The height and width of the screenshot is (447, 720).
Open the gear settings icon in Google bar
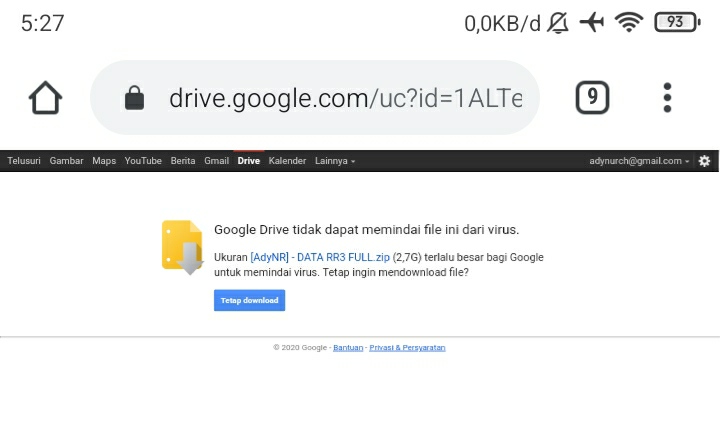(x=704, y=161)
